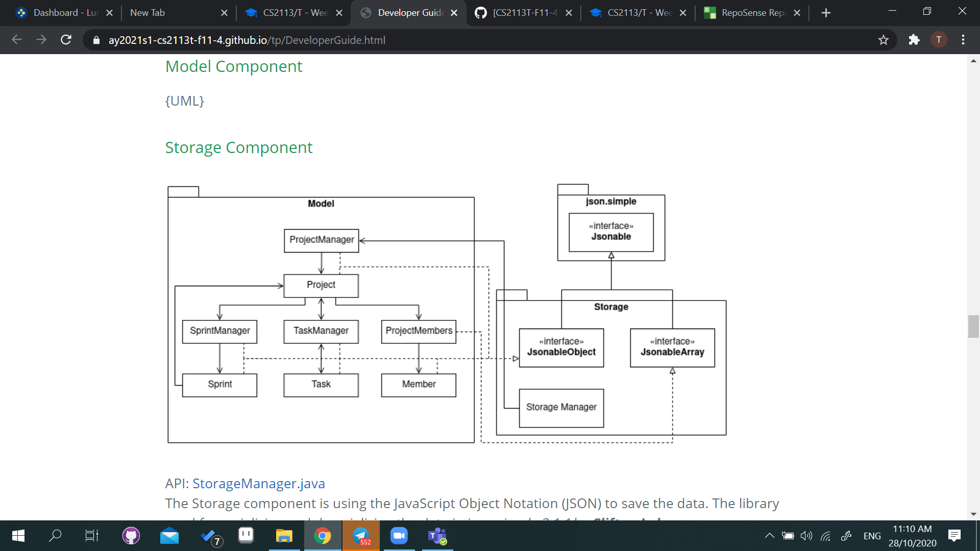
Task: Open the Chrome extensions puzzle icon
Action: [914, 40]
